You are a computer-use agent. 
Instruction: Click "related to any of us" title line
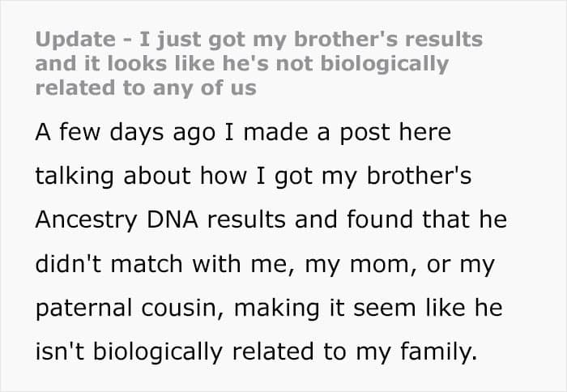[146, 87]
